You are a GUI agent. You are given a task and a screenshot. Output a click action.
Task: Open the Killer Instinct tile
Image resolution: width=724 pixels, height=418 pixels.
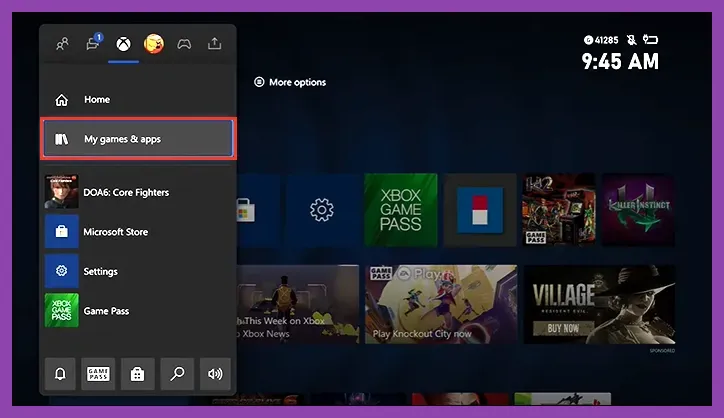pos(638,210)
